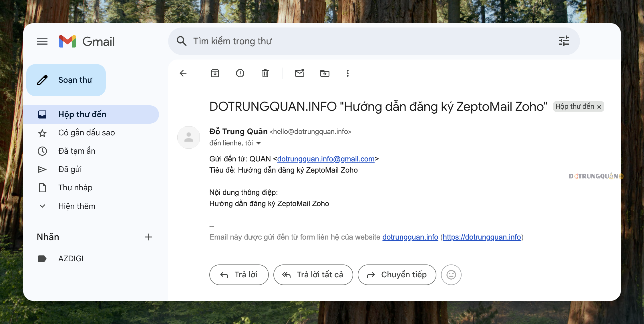This screenshot has width=644, height=324.
Task: Open search filter options icon
Action: tap(564, 41)
